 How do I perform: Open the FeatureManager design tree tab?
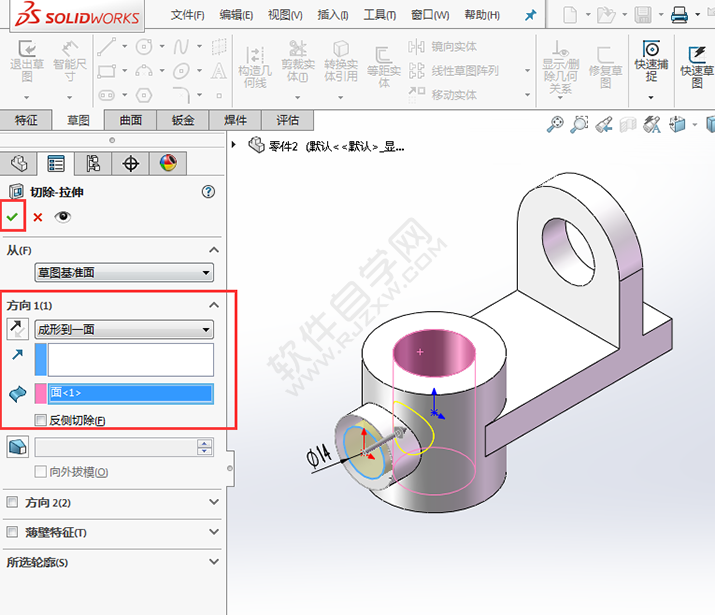[x=19, y=163]
